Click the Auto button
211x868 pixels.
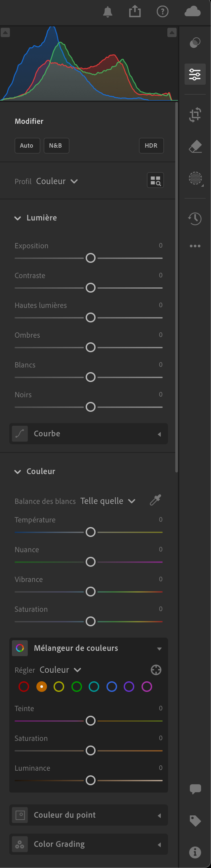pyautogui.click(x=27, y=146)
